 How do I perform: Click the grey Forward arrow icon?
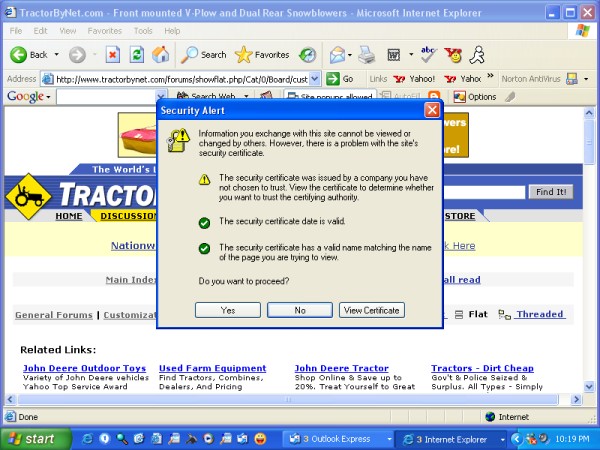point(77,55)
